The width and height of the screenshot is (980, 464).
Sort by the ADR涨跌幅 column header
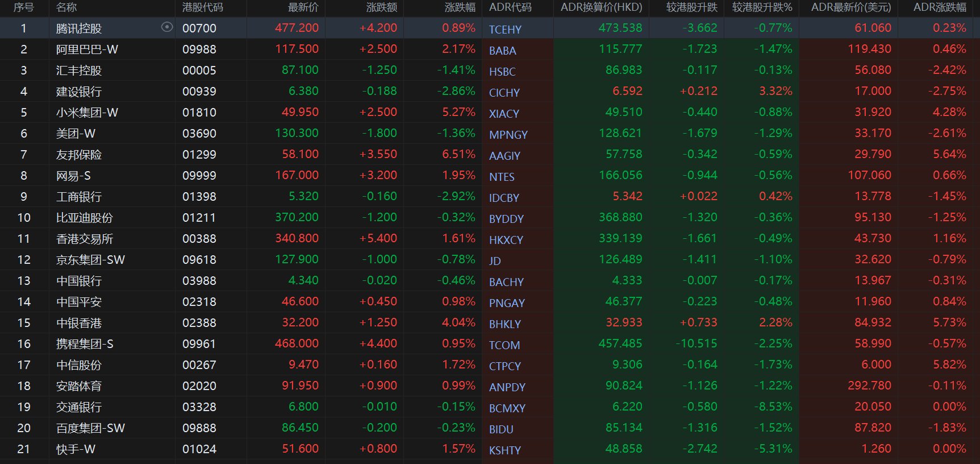coord(940,7)
